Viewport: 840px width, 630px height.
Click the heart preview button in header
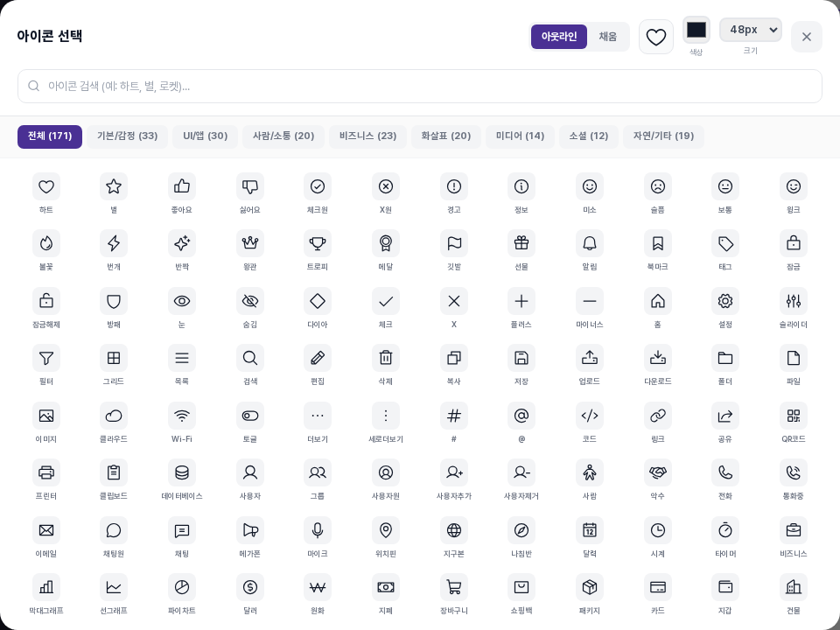pyautogui.click(x=655, y=37)
